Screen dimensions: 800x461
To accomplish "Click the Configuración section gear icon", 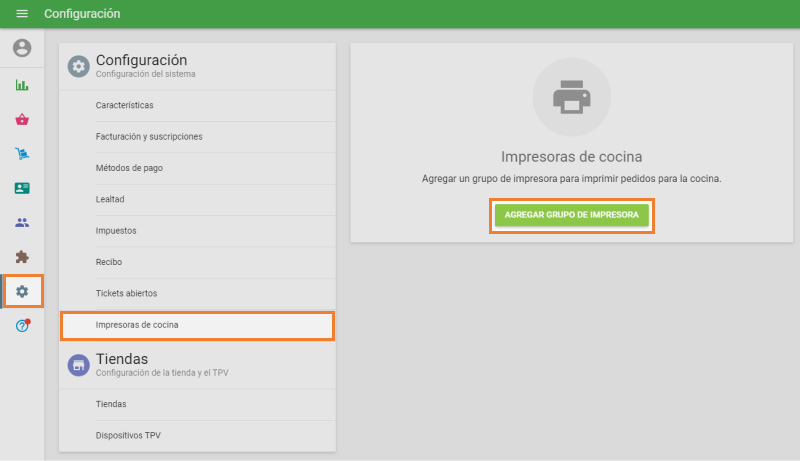I will click(79, 66).
